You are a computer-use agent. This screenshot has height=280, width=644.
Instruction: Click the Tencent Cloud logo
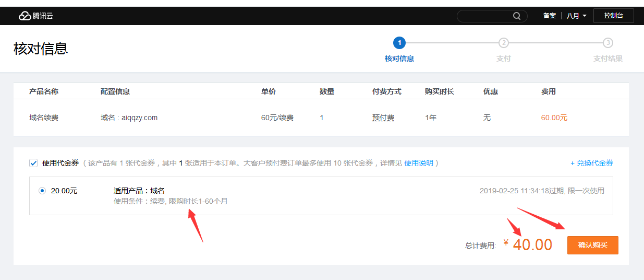[35, 16]
